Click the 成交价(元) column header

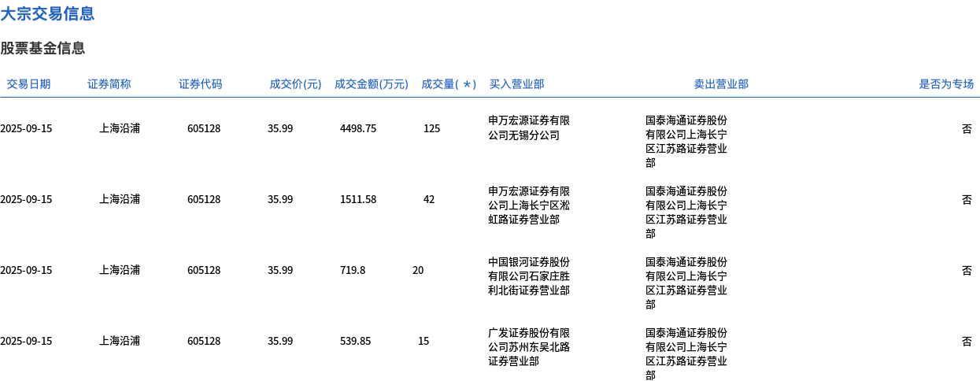295,84
